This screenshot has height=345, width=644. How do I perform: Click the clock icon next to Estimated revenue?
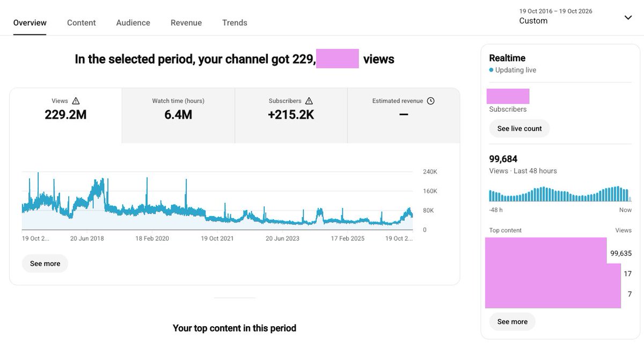(x=430, y=101)
